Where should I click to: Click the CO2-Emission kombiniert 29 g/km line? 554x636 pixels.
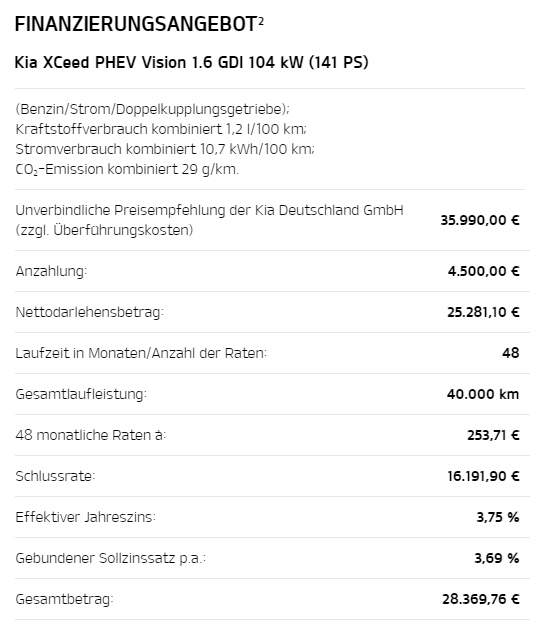click(127, 169)
